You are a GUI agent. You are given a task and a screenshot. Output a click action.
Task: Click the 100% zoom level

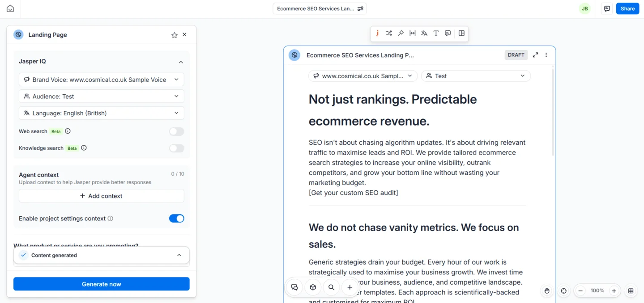tap(597, 290)
